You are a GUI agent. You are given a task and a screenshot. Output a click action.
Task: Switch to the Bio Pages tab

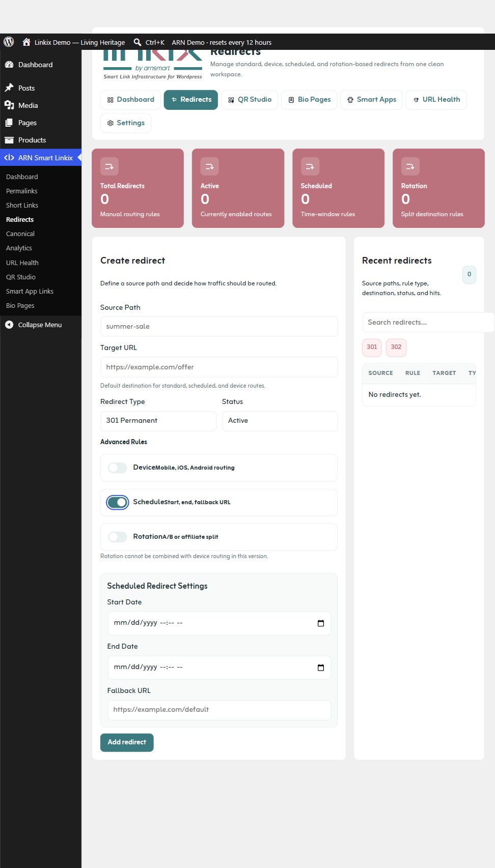(309, 100)
